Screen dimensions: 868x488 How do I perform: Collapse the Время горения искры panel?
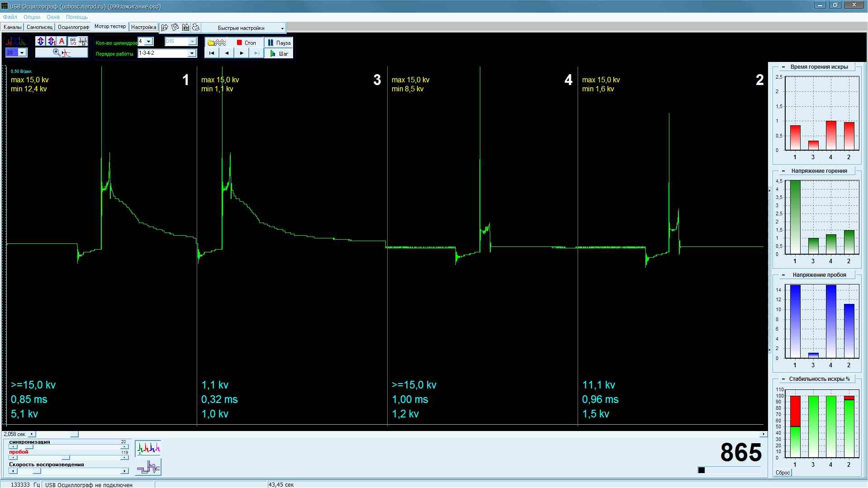[783, 67]
